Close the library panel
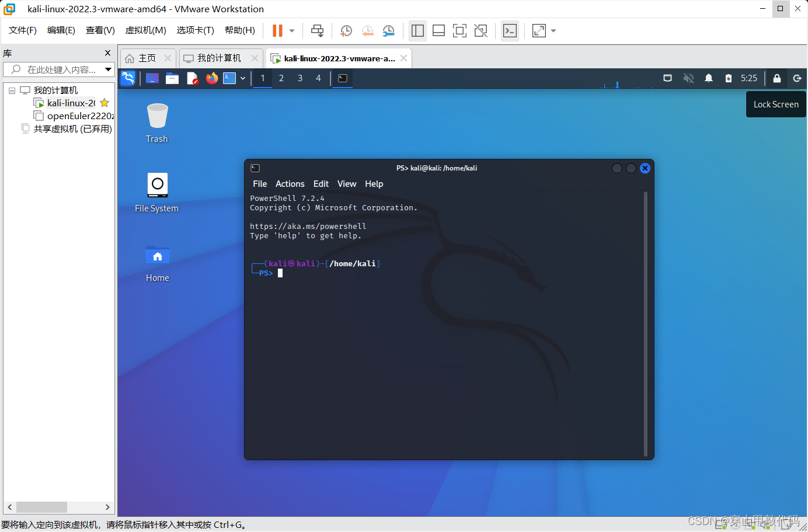The image size is (808, 532). [107, 53]
